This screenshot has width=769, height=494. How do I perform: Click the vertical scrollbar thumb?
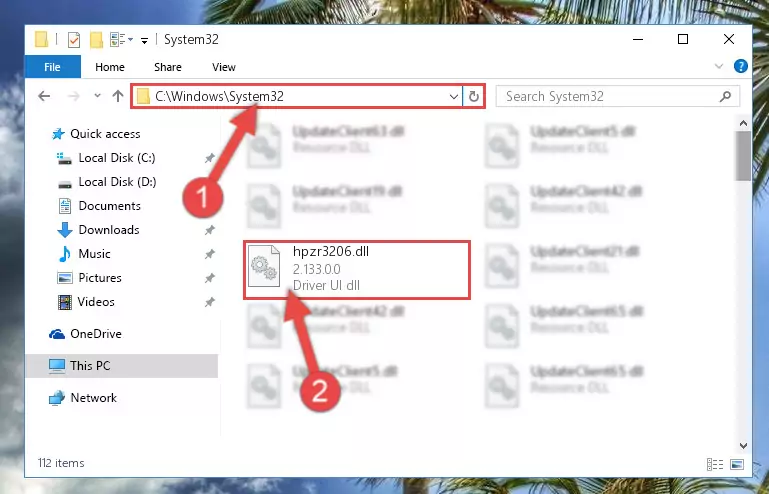click(x=743, y=156)
